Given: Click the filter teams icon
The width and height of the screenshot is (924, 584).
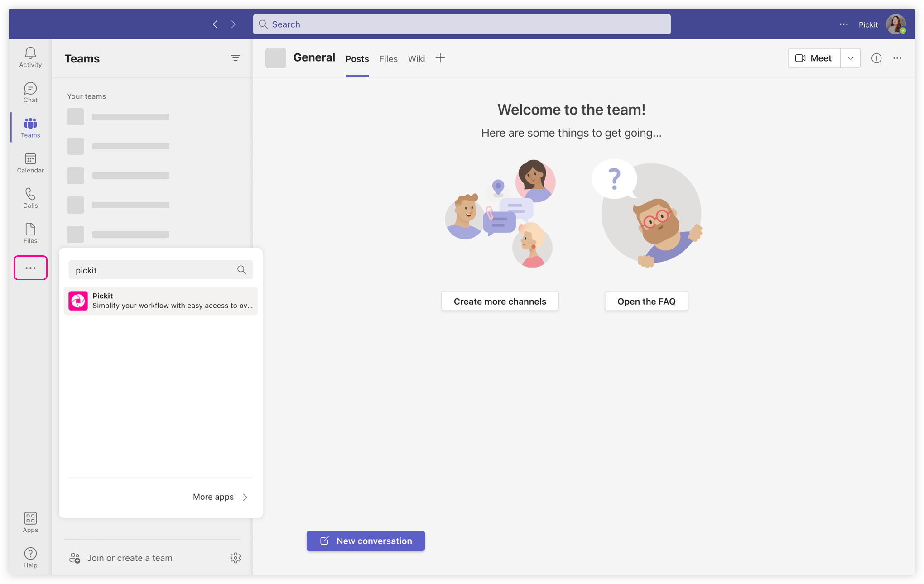Looking at the screenshot, I should pos(236,58).
